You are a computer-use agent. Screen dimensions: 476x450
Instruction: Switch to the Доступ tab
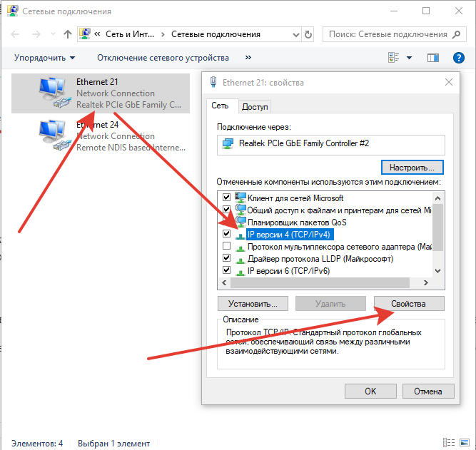pos(255,107)
